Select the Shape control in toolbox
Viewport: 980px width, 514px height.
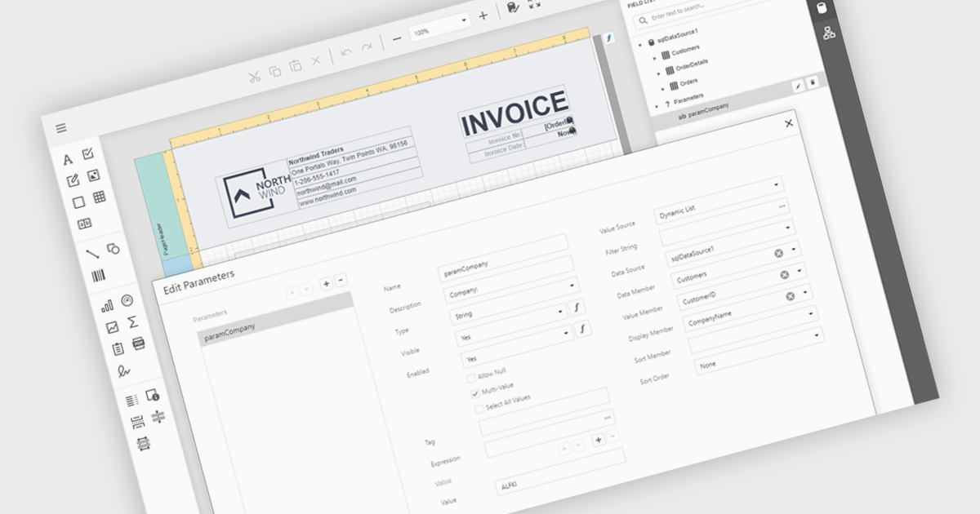[114, 248]
